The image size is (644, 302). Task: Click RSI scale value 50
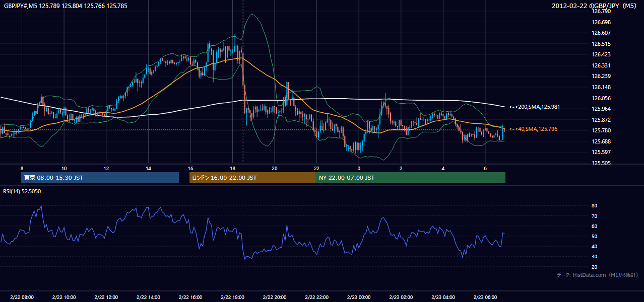[595, 236]
